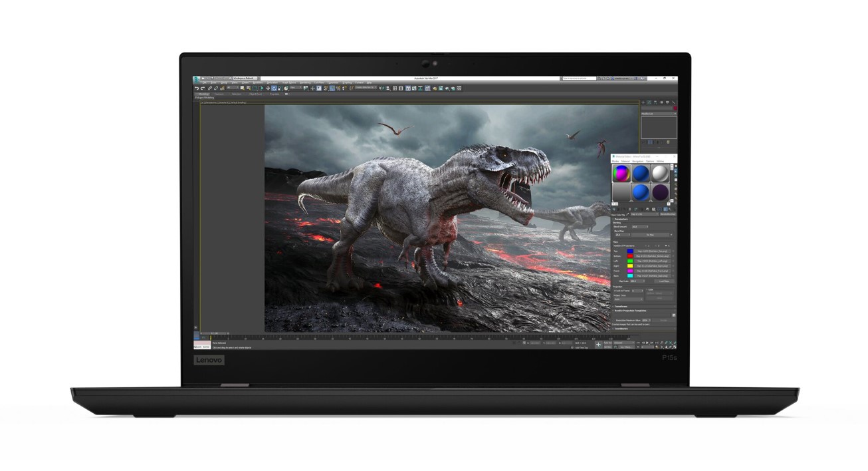Open Material Editor Navigation menu

(637, 161)
